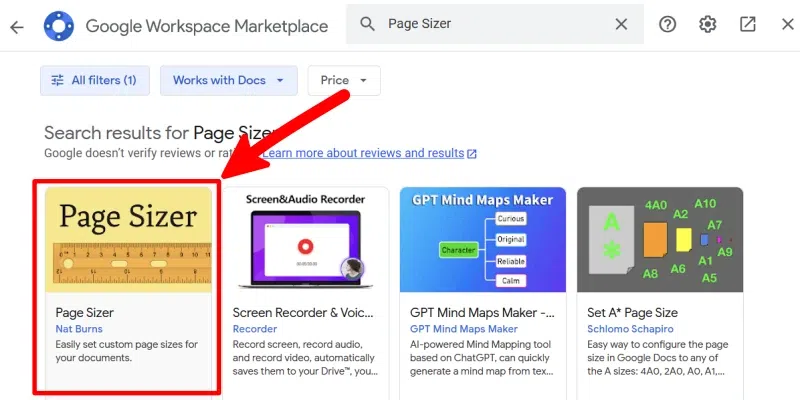Click the Google Workspace Marketplace logo
The image size is (800, 400).
click(59, 26)
